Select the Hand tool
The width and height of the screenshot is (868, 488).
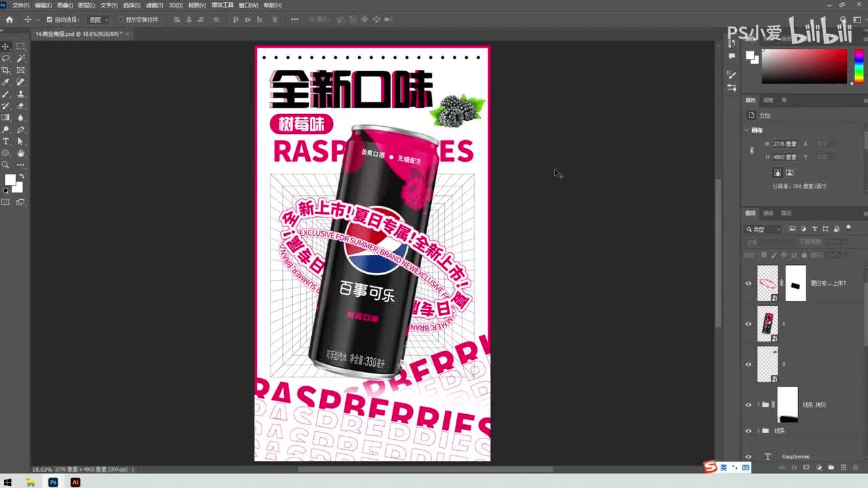point(20,153)
